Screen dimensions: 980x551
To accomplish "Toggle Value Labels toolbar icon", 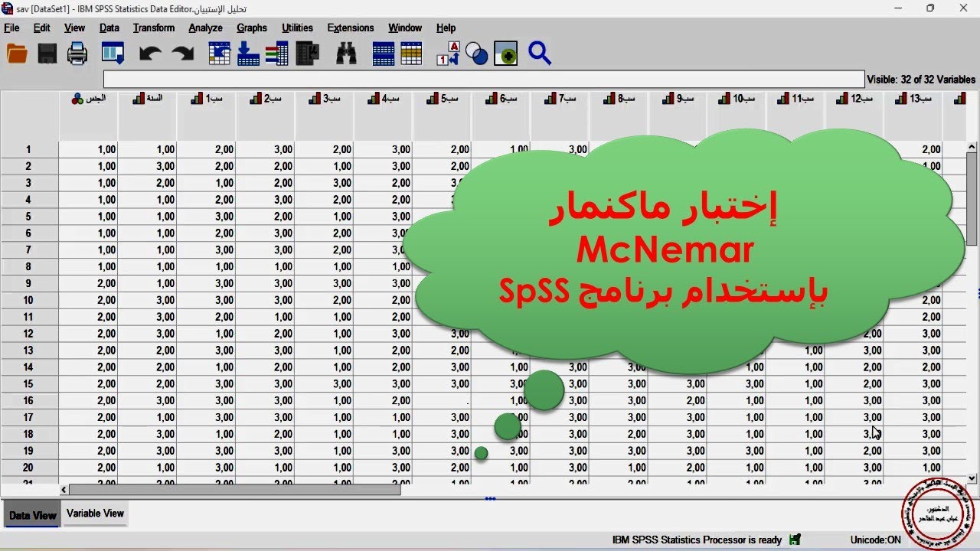I will point(448,54).
